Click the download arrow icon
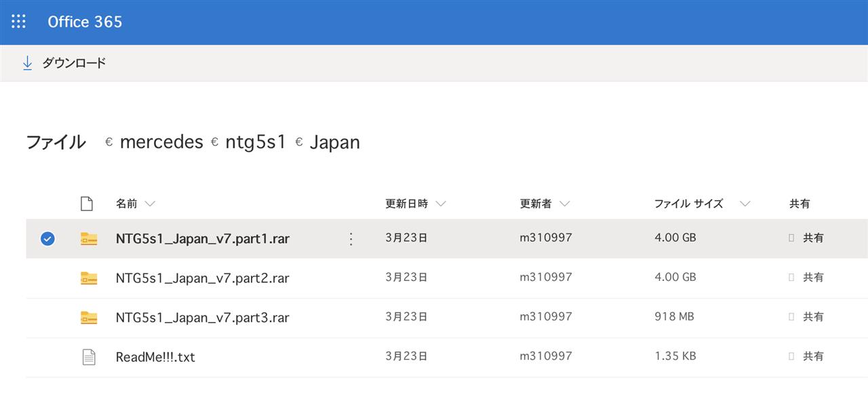This screenshot has width=868, height=418. point(27,63)
